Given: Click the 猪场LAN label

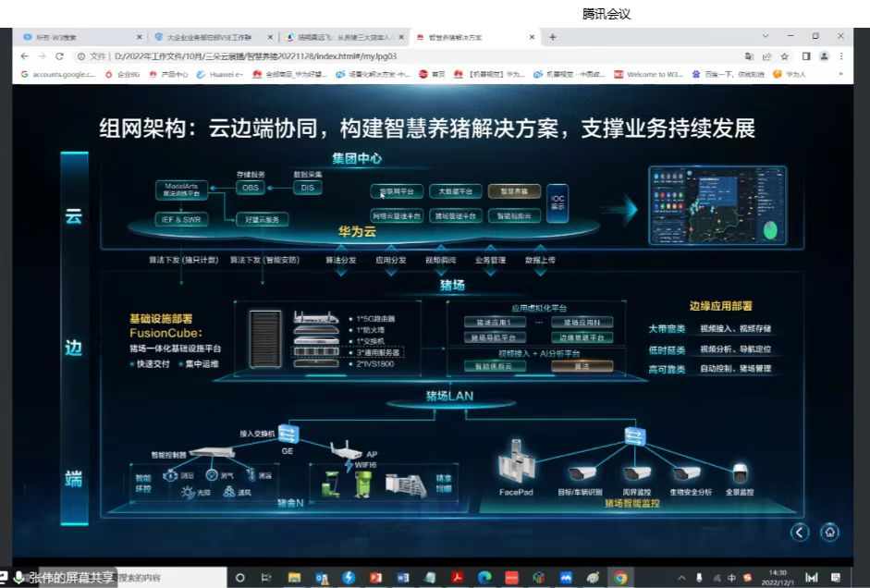Looking at the screenshot, I should [450, 396].
